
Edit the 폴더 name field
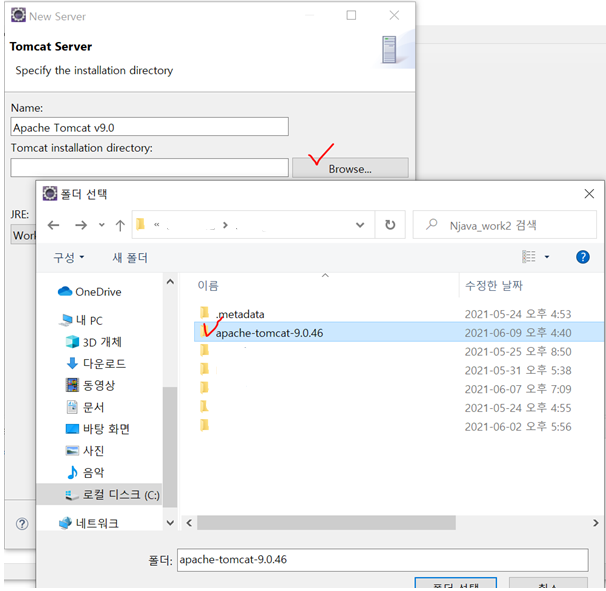[x=383, y=559]
